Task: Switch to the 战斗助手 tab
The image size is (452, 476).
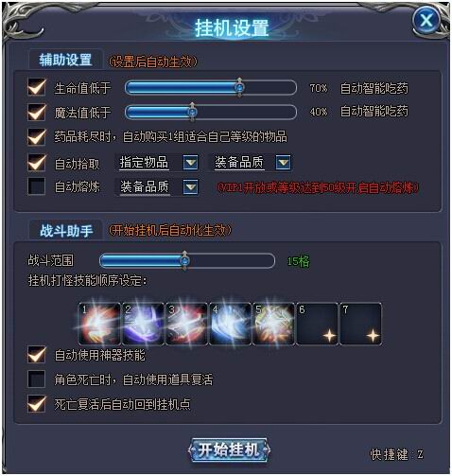Action: coord(66,231)
